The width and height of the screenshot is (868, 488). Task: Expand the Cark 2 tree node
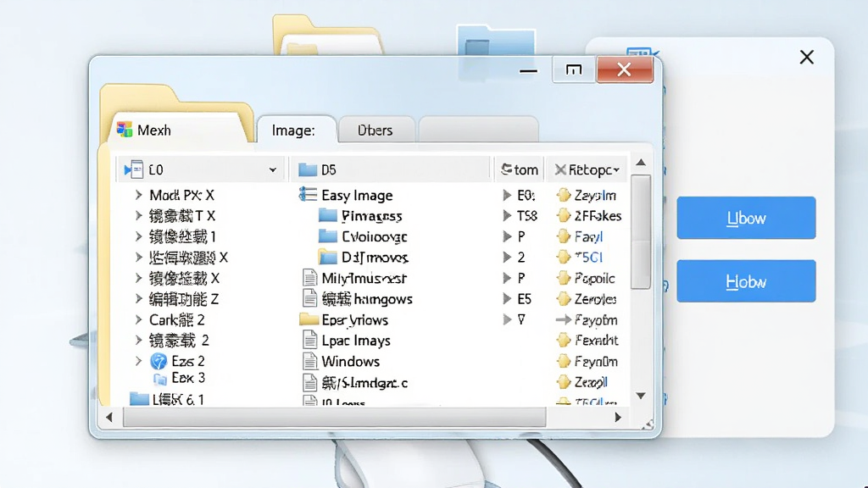point(138,319)
